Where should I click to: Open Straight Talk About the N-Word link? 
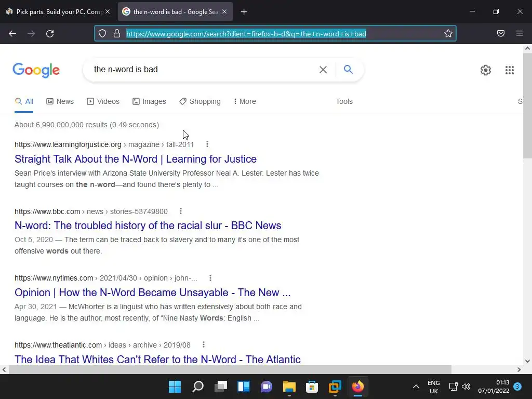pos(136,159)
